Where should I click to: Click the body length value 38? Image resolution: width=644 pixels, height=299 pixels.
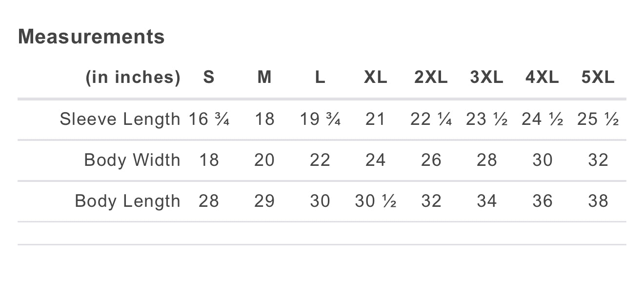598,201
